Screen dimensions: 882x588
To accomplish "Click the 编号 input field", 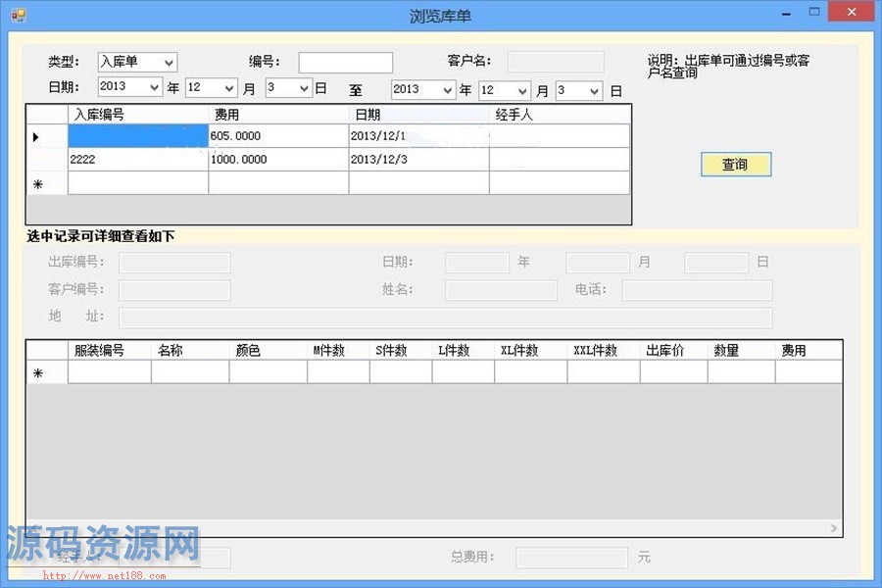I will point(345,63).
